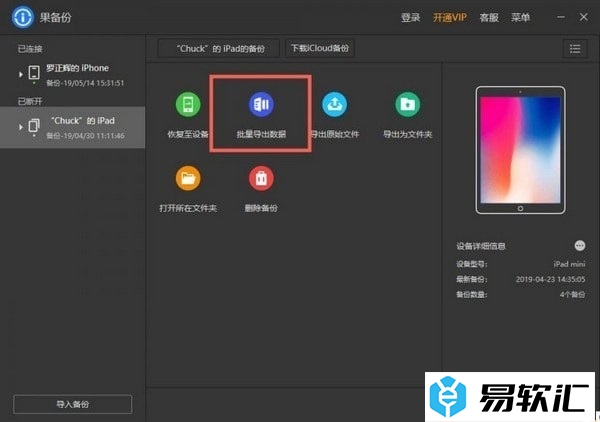The image size is (600, 422).
Task: Expand the "Chuck" 的 iPad tree arrow
Action: pos(21,127)
